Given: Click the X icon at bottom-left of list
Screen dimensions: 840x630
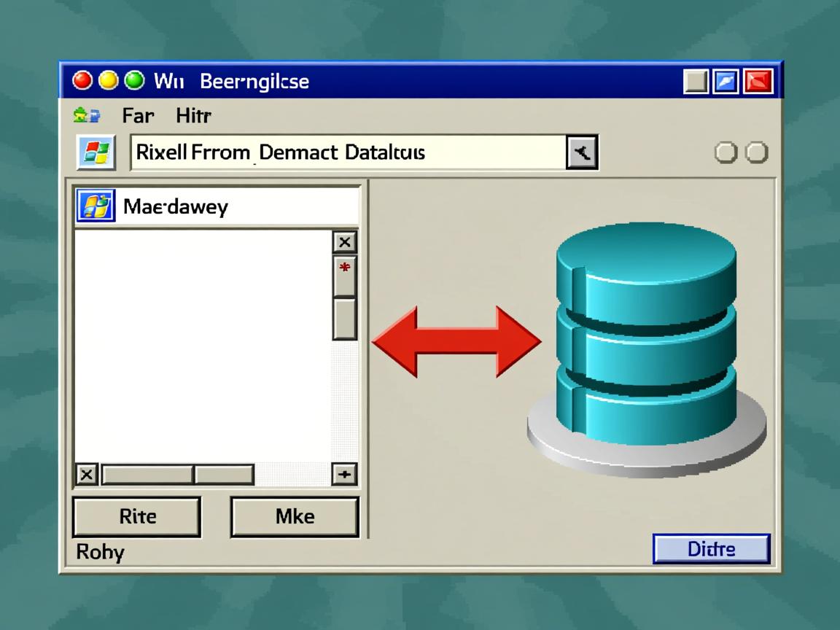Looking at the screenshot, I should coord(87,475).
